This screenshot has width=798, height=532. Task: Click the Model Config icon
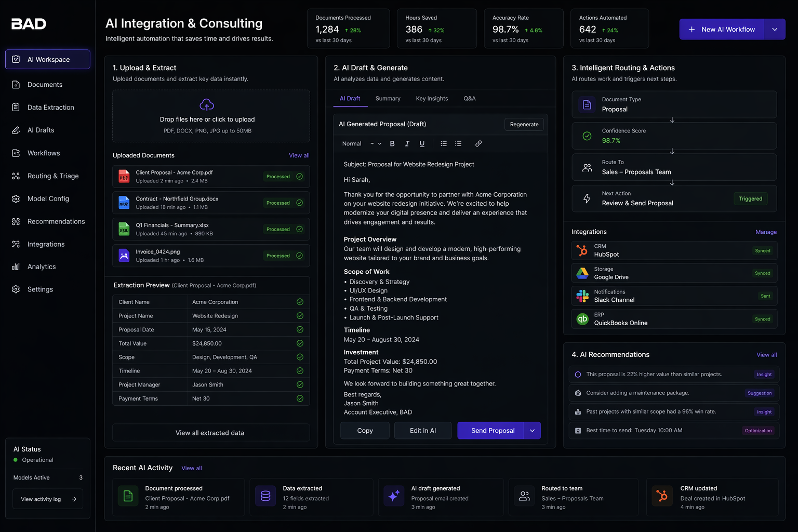click(16, 198)
